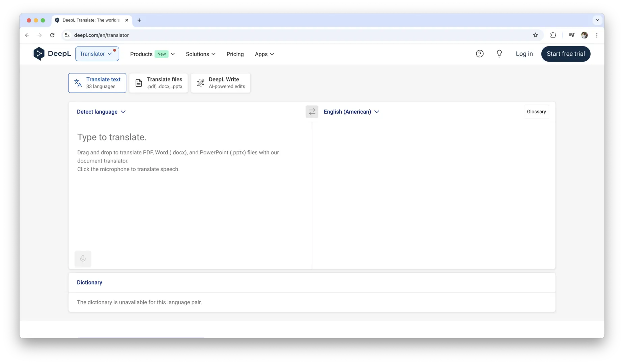The width and height of the screenshot is (624, 364).
Task: Open the Detect language source selector
Action: (x=101, y=112)
